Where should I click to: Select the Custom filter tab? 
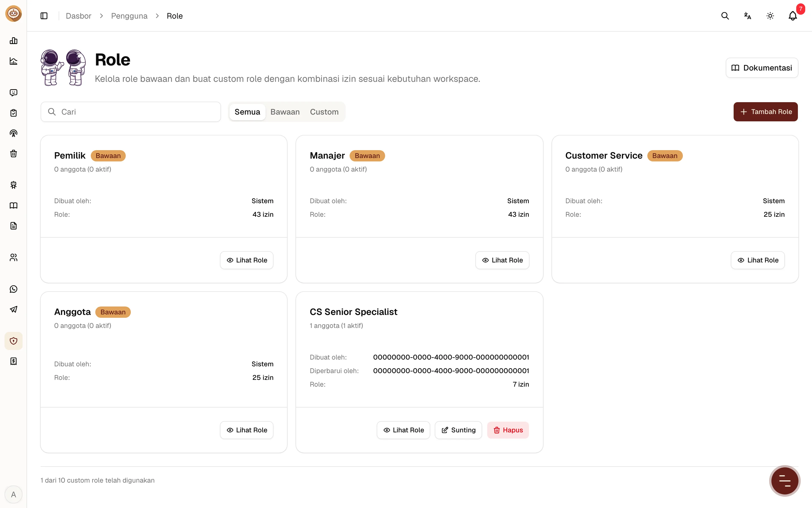click(324, 112)
